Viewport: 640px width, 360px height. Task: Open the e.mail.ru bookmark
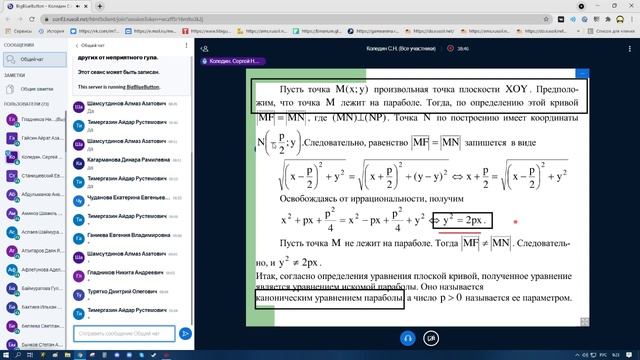[x=151, y=31]
